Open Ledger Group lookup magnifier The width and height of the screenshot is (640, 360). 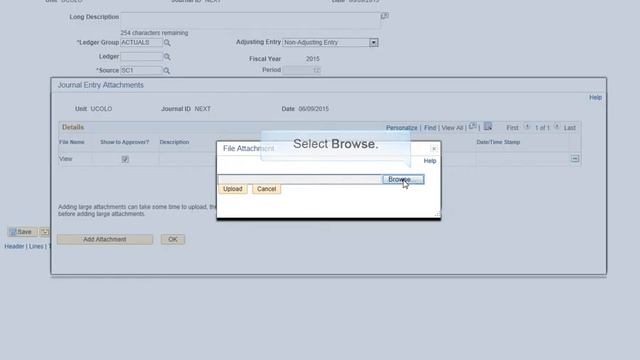tap(167, 43)
